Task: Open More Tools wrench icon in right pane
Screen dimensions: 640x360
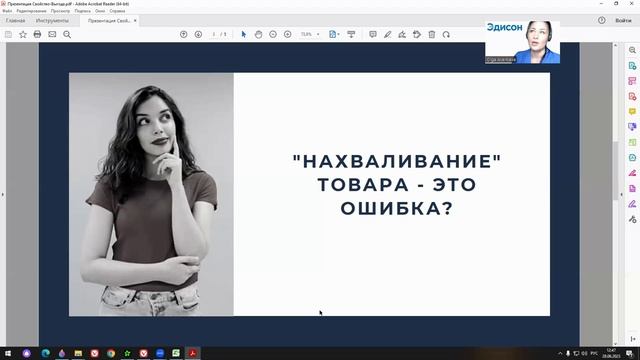Action: (632, 220)
